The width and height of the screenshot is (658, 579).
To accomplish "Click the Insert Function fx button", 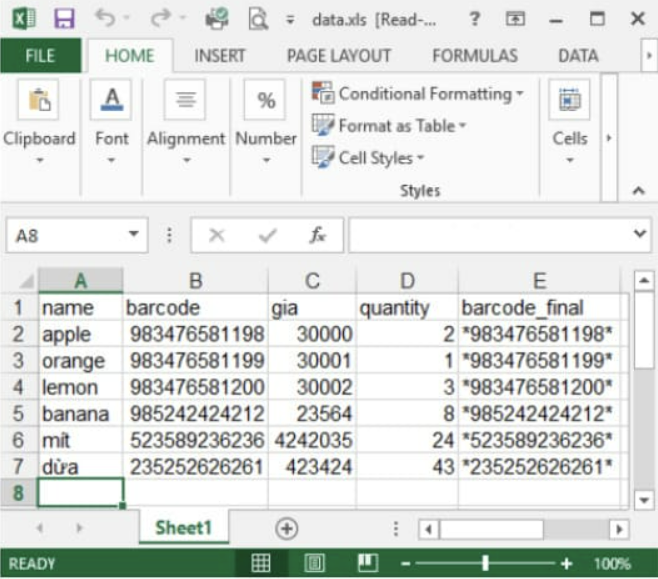I will (x=318, y=235).
